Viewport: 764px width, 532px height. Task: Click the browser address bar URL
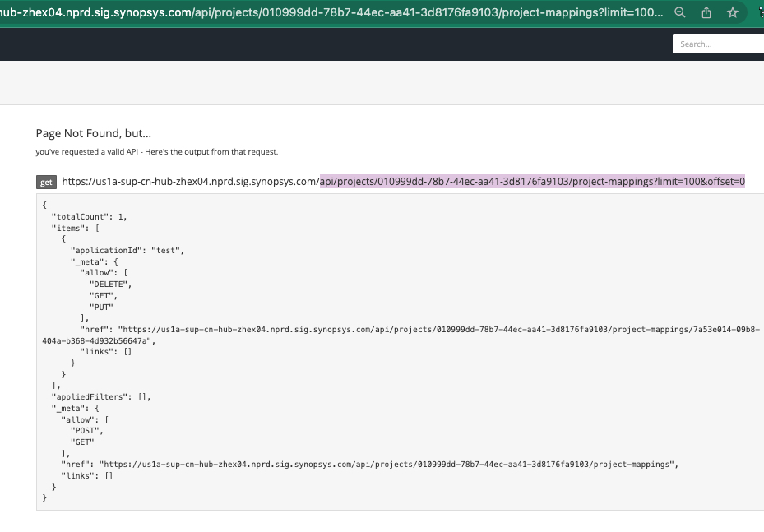(x=331, y=12)
